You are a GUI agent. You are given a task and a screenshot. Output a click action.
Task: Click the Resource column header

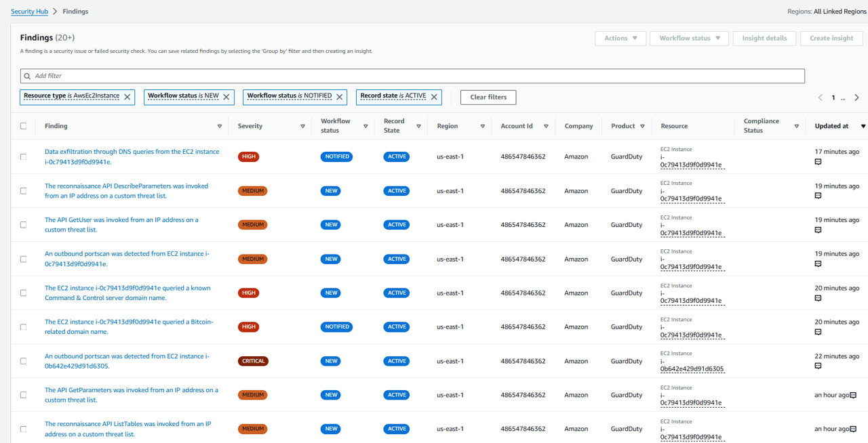[674, 126]
